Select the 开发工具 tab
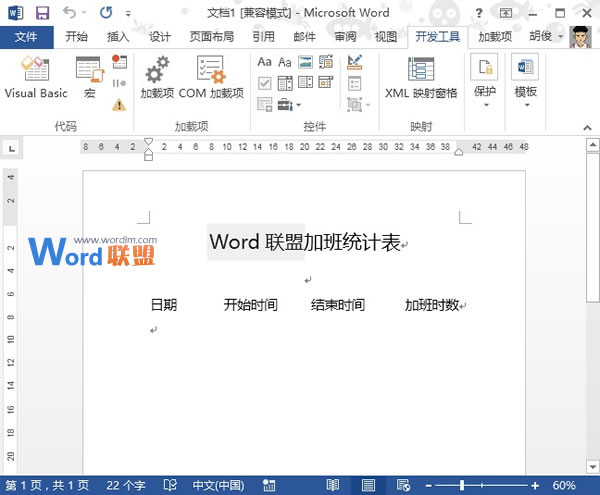600x495 pixels. coord(438,37)
